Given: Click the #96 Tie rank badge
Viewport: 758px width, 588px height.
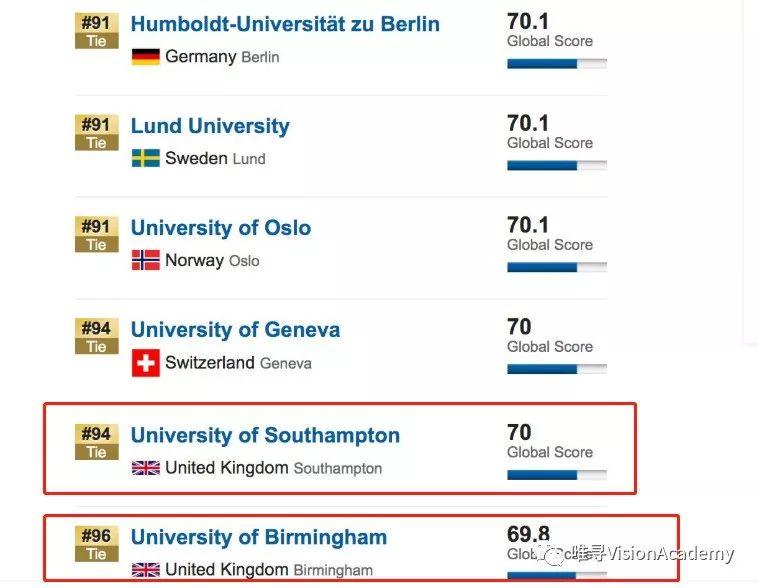Looking at the screenshot, I should [96, 544].
